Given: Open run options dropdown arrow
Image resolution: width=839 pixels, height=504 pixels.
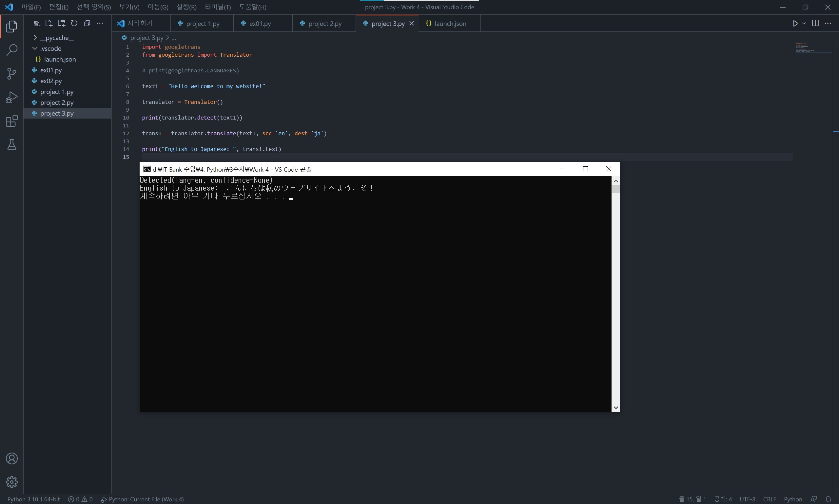Looking at the screenshot, I should coord(804,23).
